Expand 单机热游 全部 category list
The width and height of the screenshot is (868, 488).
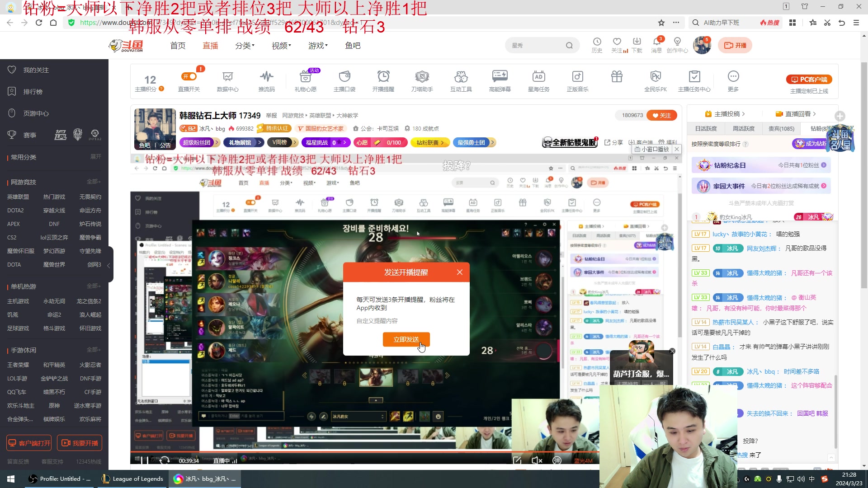coord(94,286)
